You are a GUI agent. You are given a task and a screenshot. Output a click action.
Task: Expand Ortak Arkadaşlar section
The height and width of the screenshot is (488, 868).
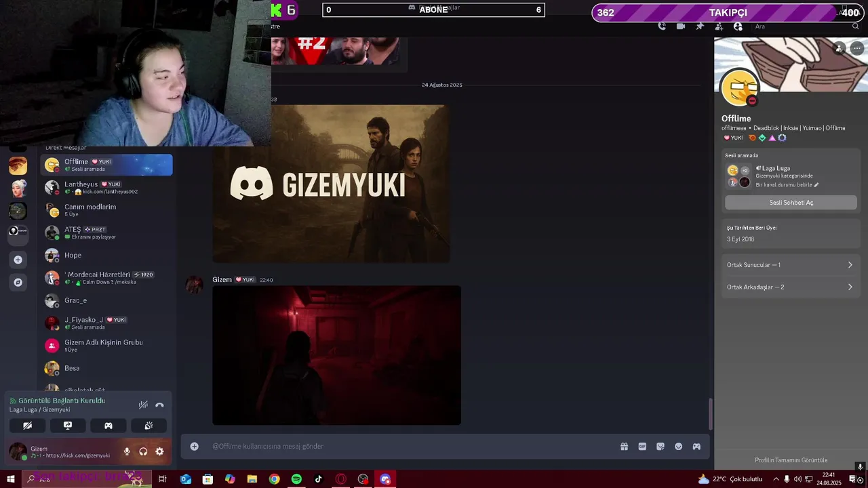pos(791,287)
